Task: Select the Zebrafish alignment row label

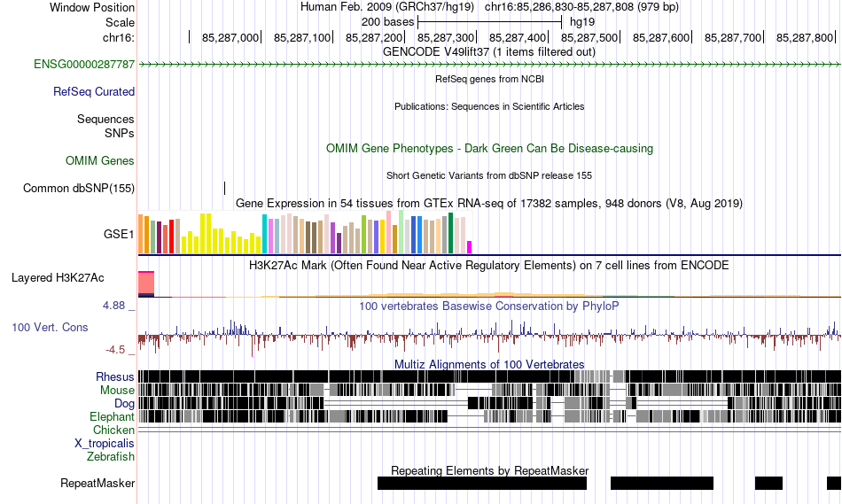Action: click(x=111, y=457)
